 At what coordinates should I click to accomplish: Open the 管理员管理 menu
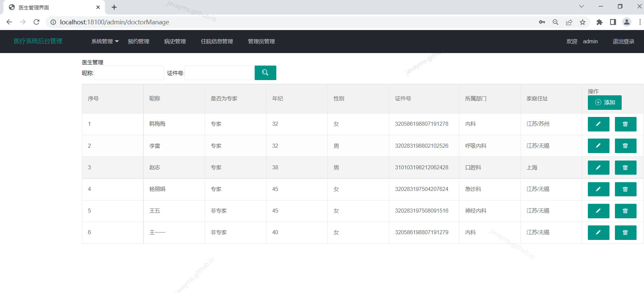click(x=261, y=41)
